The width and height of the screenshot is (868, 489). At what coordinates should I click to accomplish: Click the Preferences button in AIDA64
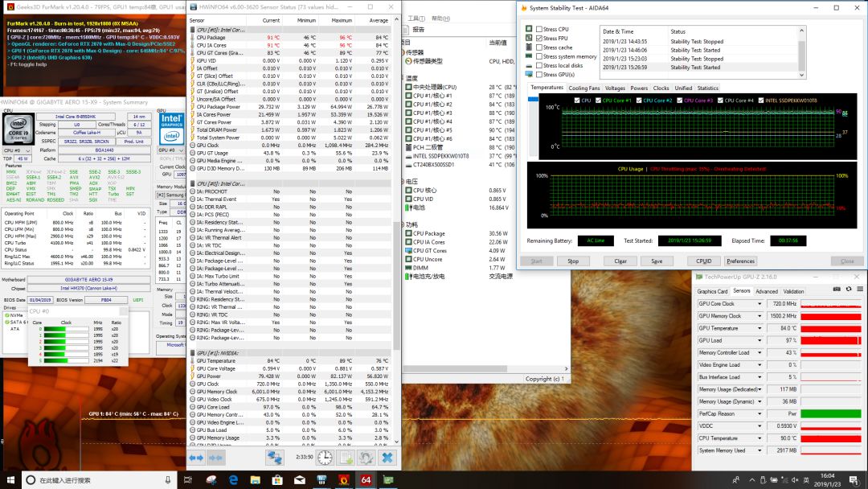(x=740, y=261)
